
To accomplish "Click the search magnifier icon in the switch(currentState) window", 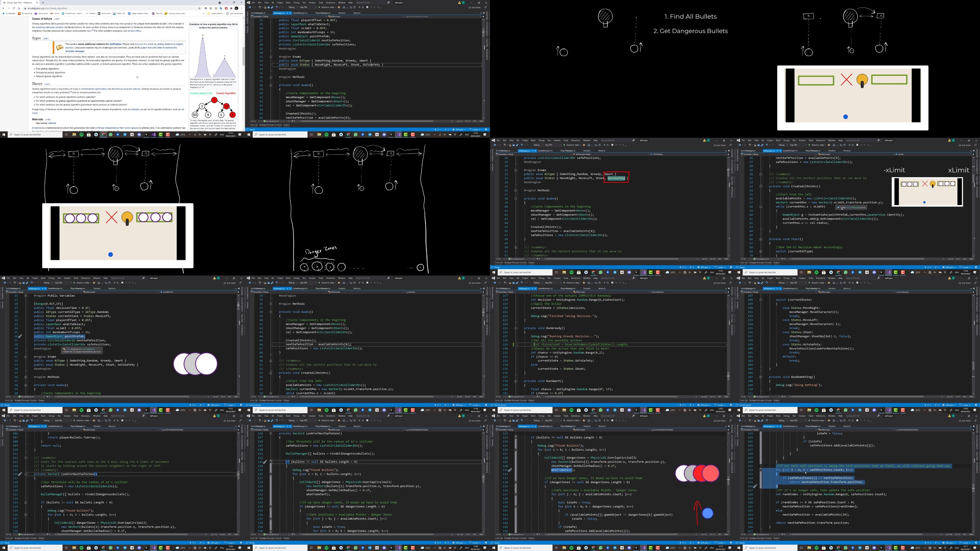I will [x=878, y=278].
